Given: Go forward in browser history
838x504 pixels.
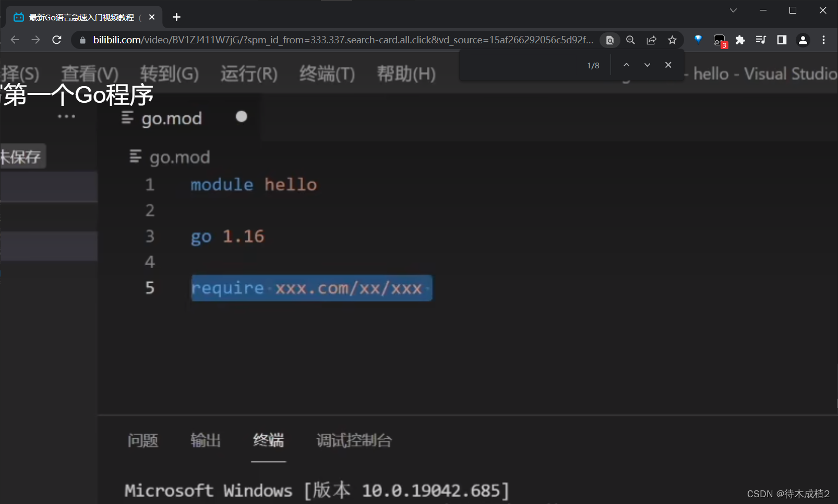Looking at the screenshot, I should point(35,40).
